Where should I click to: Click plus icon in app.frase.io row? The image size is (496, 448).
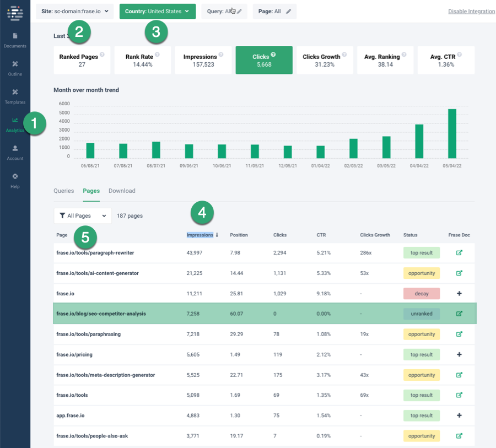pos(459,415)
